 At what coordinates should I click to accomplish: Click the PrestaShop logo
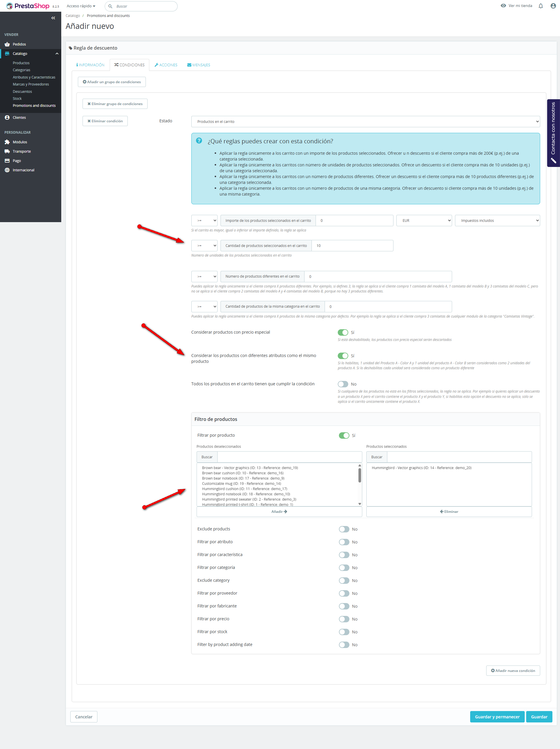tap(28, 6)
